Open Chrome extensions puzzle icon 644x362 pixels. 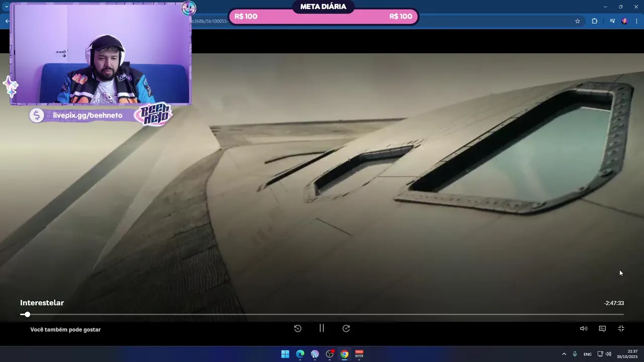click(x=595, y=21)
